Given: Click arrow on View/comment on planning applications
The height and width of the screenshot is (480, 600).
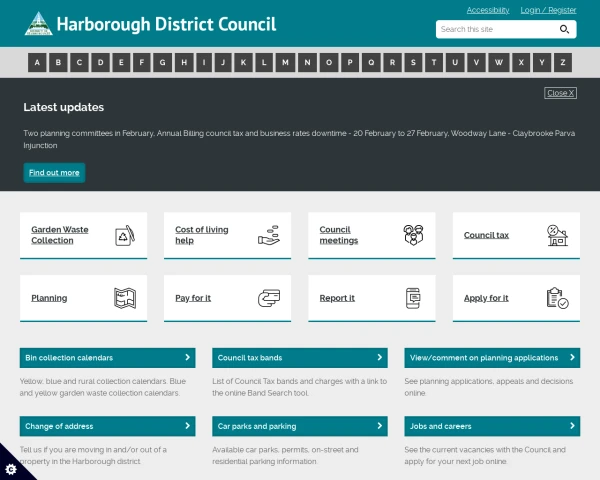Looking at the screenshot, I should [572, 357].
